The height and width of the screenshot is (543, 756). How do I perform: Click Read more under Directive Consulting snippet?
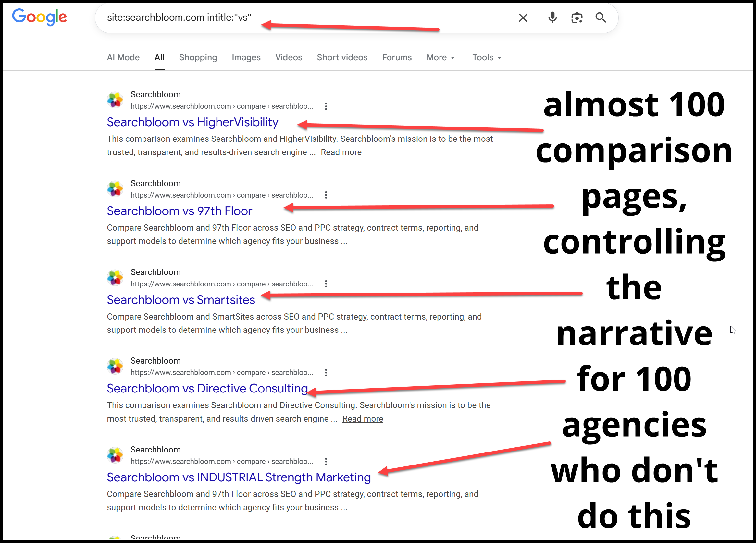click(x=362, y=419)
